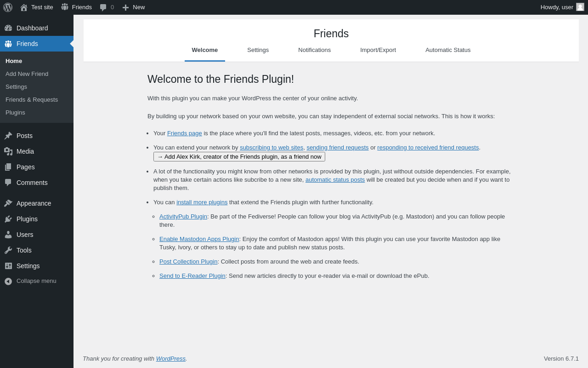Click the Comments bubble icon in sidebar
Screen dimensions: 588x368
pyautogui.click(x=8, y=183)
